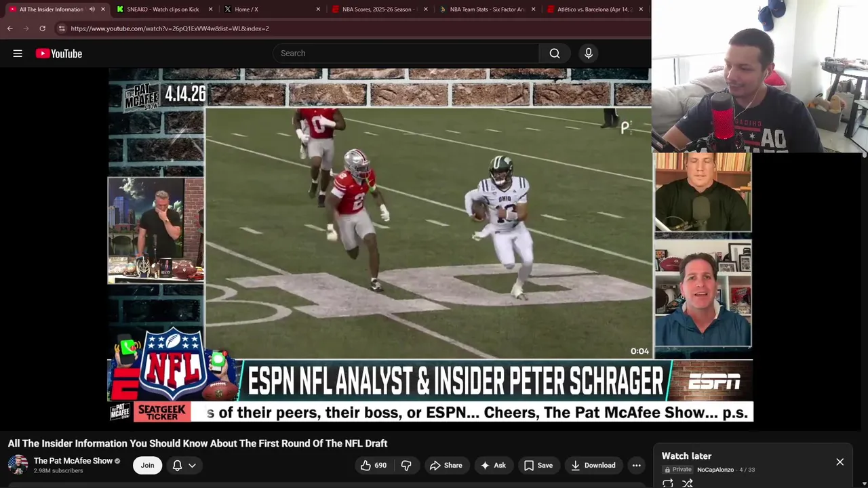
Task: Dislike the video with thumbs down
Action: 406,465
